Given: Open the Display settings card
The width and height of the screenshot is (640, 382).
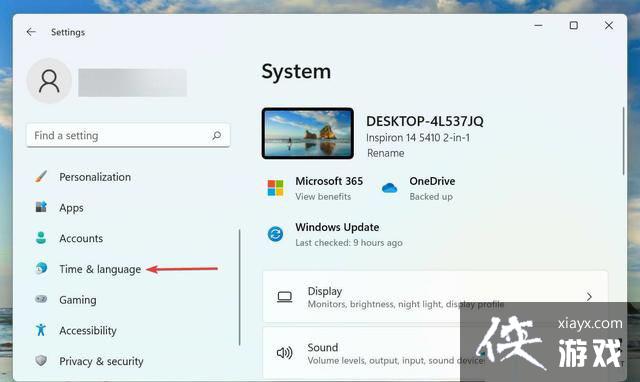Looking at the screenshot, I should tap(435, 297).
